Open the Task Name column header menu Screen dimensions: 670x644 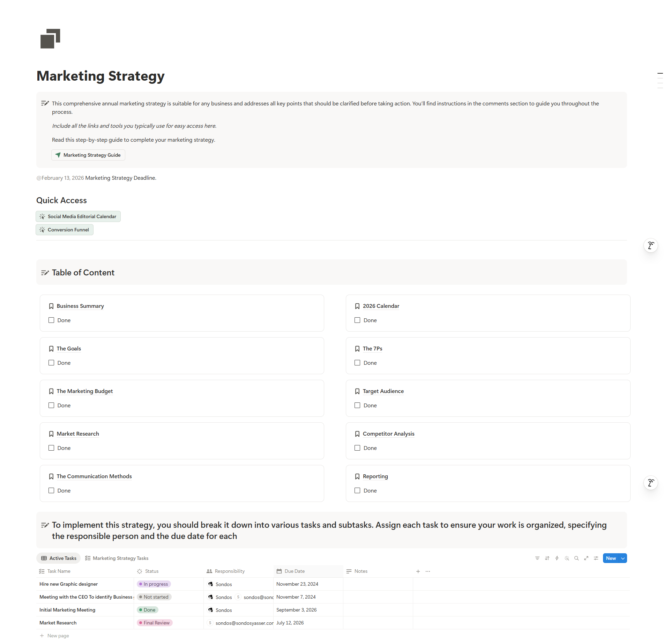[x=85, y=571]
